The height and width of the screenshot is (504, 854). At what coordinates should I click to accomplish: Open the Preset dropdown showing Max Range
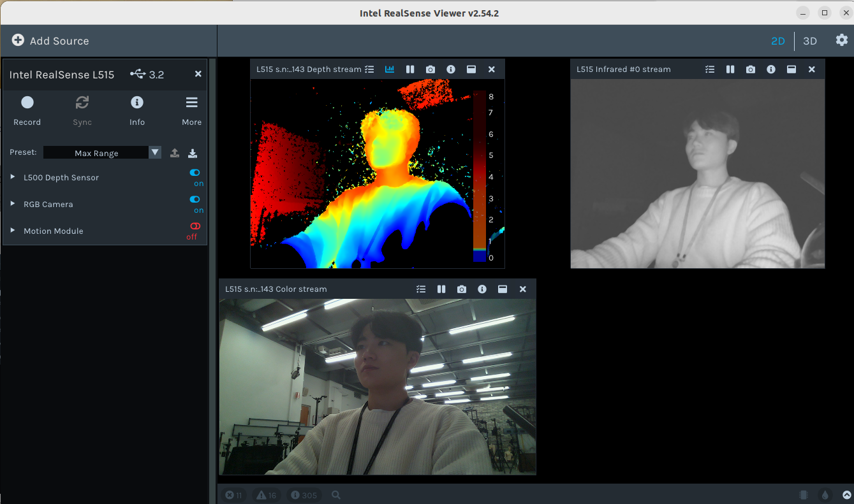[x=102, y=153]
